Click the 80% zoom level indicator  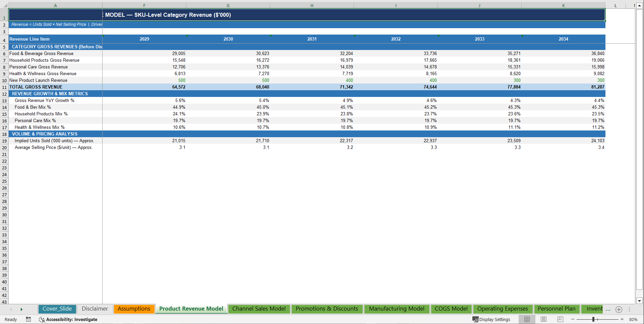coord(633,319)
